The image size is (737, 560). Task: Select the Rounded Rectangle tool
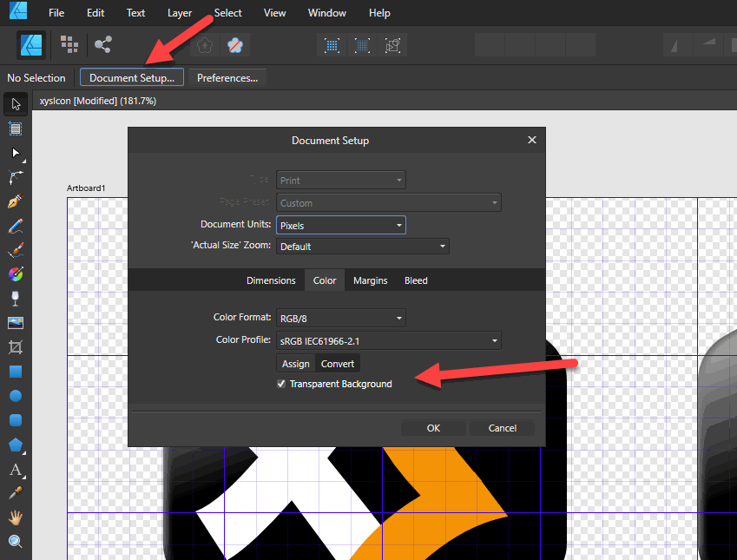coord(16,420)
